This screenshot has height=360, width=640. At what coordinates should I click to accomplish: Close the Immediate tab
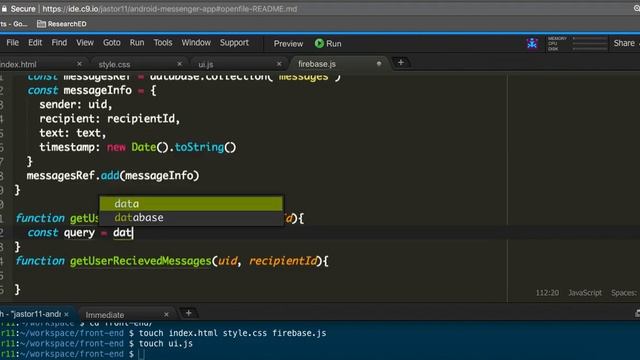[x=166, y=315]
